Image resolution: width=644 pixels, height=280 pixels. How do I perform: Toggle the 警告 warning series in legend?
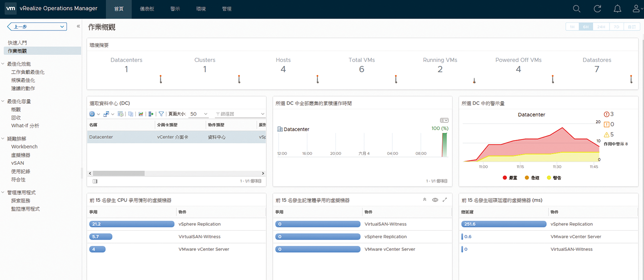[554, 178]
